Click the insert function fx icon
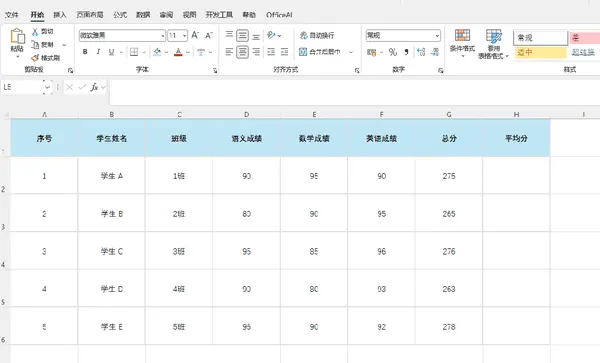The image size is (600, 363). click(94, 88)
